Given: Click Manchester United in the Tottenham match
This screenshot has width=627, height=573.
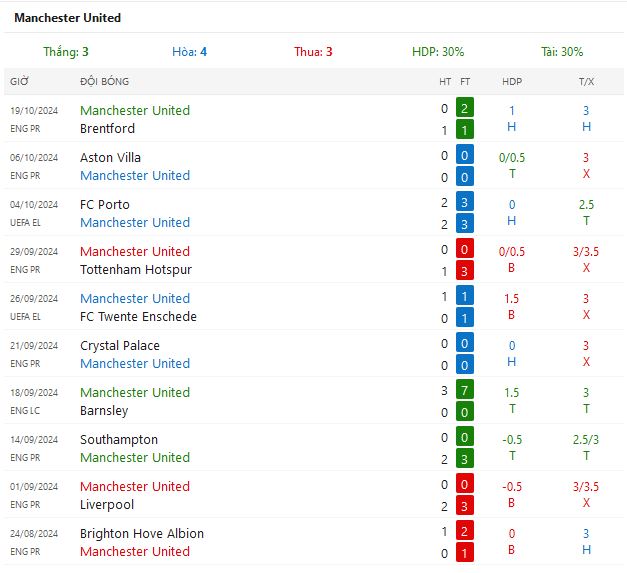Looking at the screenshot, I should pyautogui.click(x=135, y=252).
